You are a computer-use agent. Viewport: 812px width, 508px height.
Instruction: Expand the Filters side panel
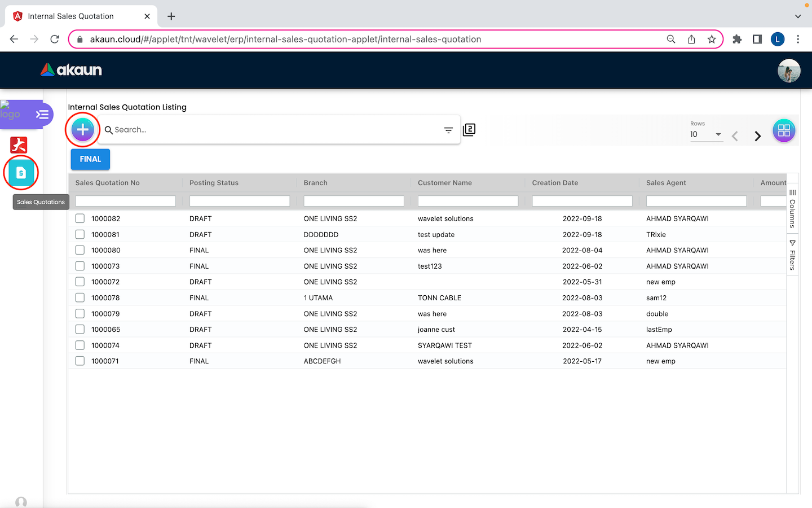tap(792, 255)
